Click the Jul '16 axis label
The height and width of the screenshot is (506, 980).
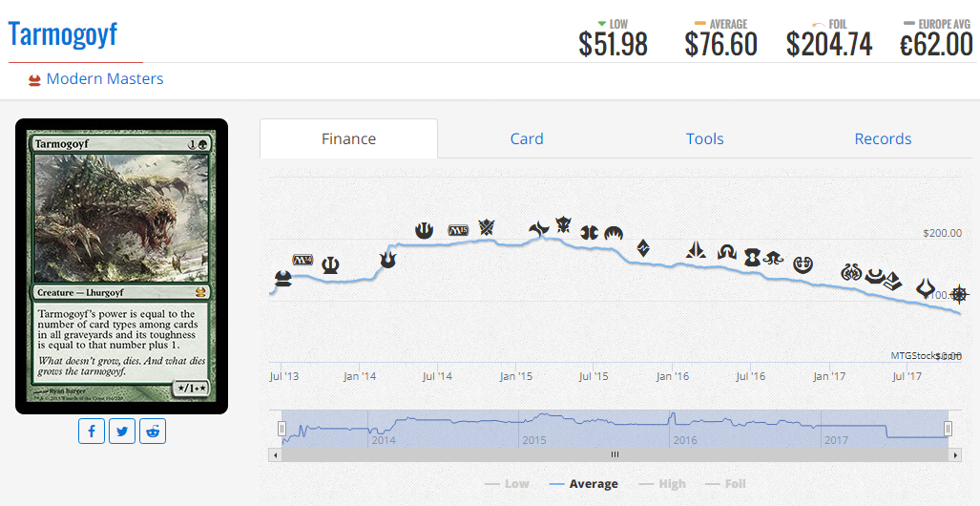click(750, 376)
